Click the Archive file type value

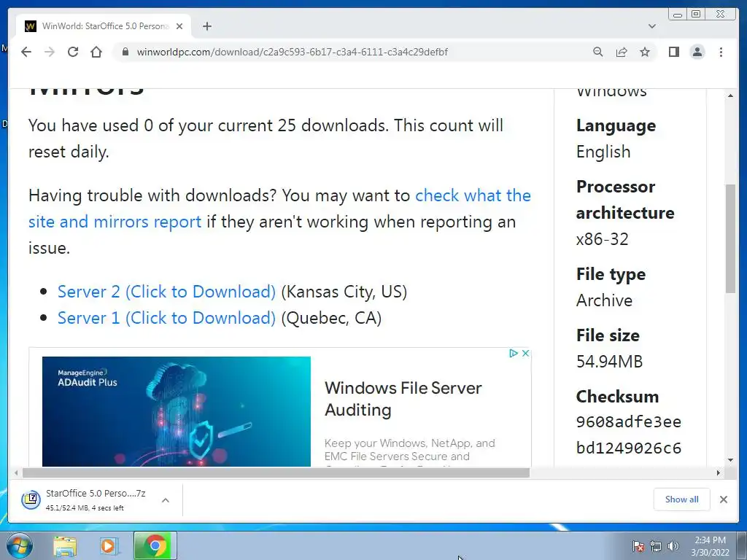604,300
